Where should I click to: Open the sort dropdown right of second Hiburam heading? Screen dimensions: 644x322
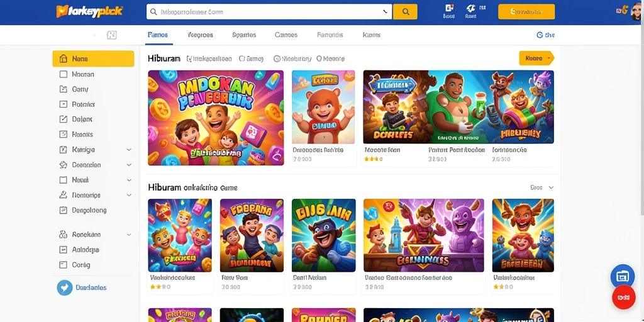[542, 187]
